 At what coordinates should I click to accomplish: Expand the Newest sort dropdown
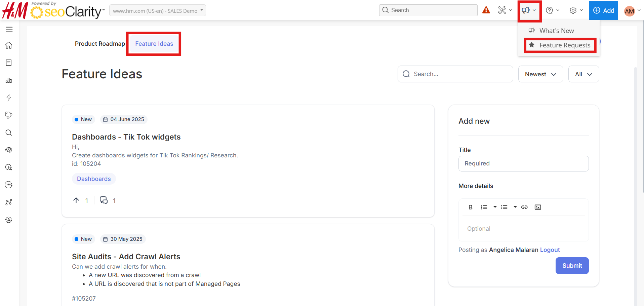tap(540, 74)
